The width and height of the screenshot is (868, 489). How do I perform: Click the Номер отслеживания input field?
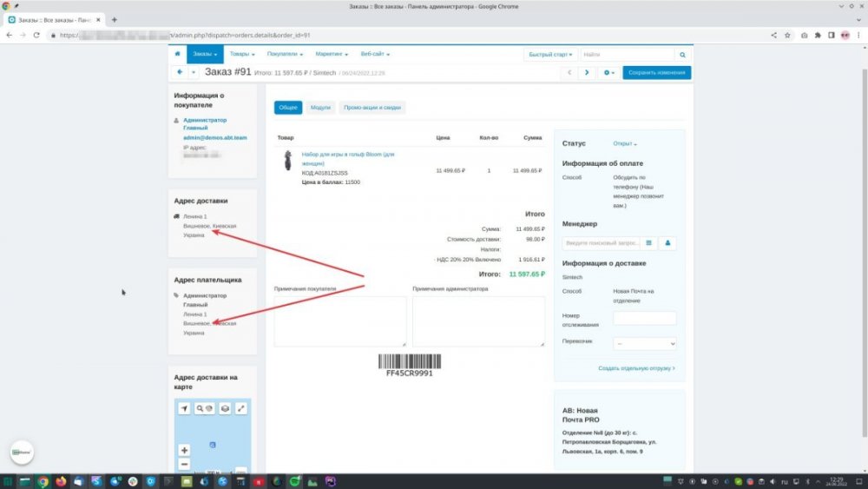pyautogui.click(x=644, y=319)
